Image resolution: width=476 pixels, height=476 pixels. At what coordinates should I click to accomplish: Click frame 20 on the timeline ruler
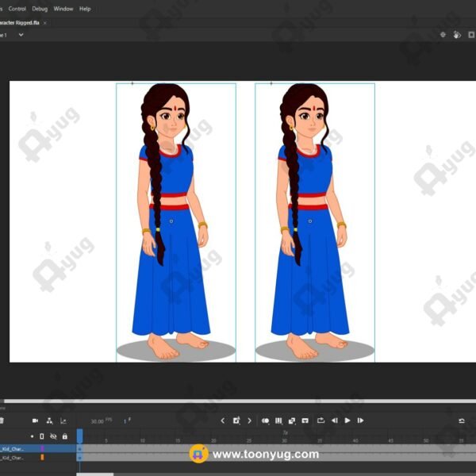[213, 440]
